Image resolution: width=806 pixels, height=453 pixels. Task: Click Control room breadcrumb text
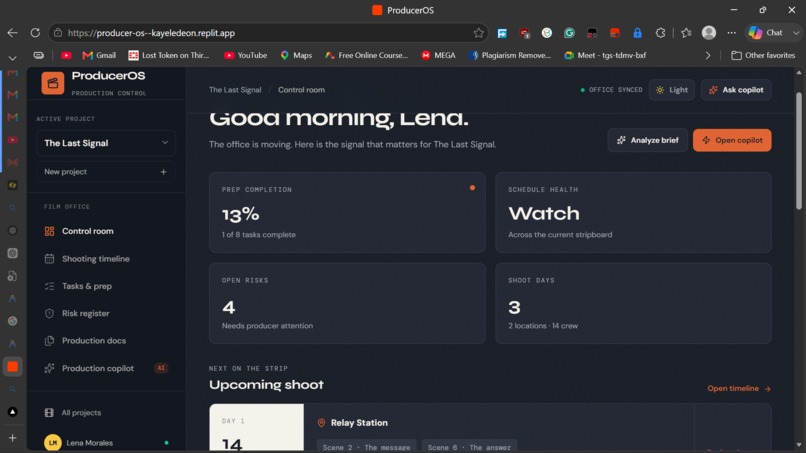[x=301, y=90]
